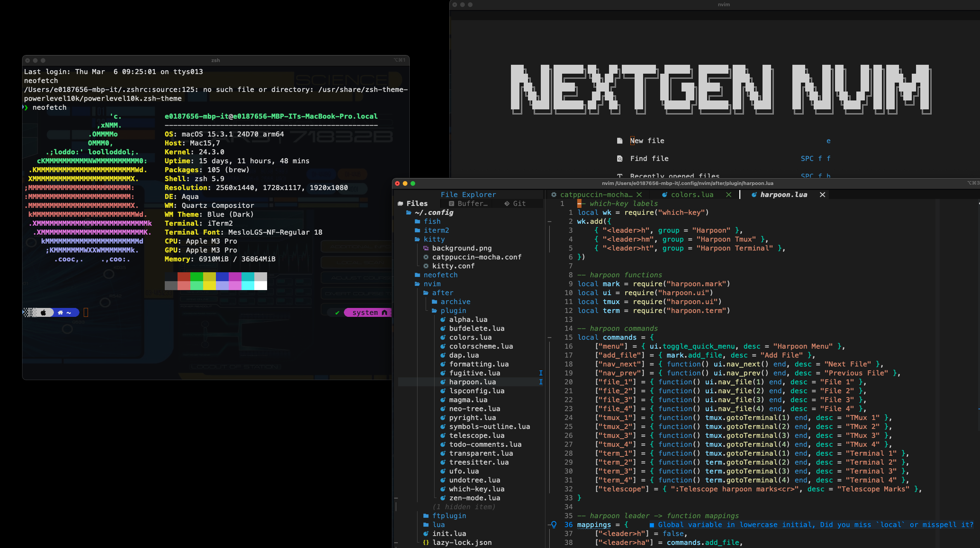Viewport: 980px width, 548px height.
Task: Expand the iterm2 folder
Action: coord(431,230)
